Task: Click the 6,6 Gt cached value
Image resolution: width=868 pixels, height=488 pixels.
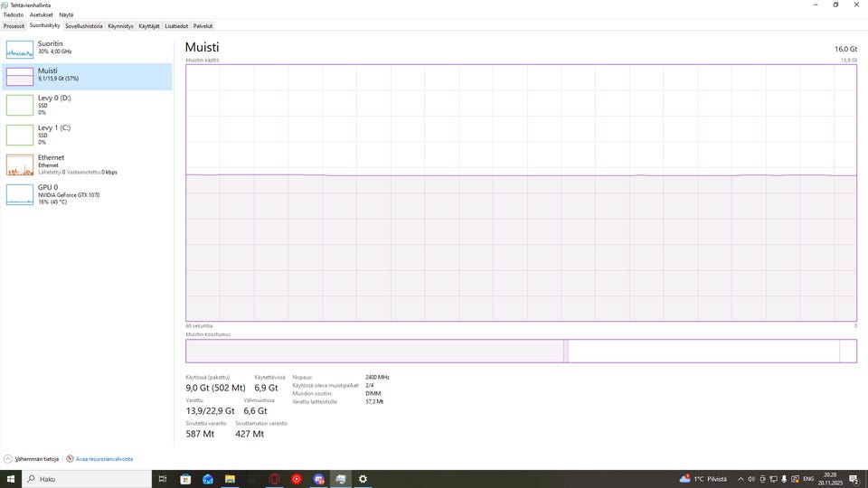Action: (255, 411)
